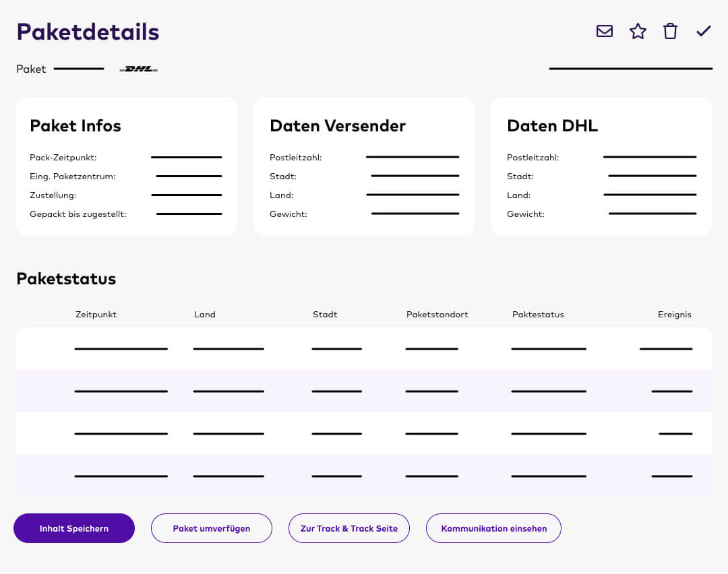Select the Stadt column header
Viewport: 728px width, 574px height.
[325, 315]
